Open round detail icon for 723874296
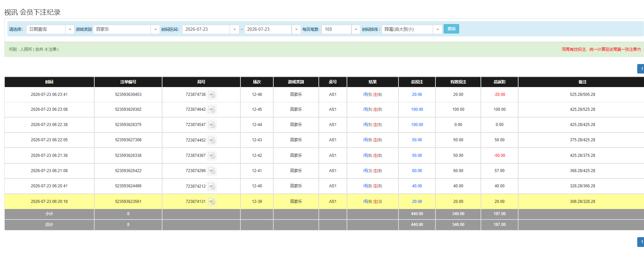The height and width of the screenshot is (271, 644). 212,171
